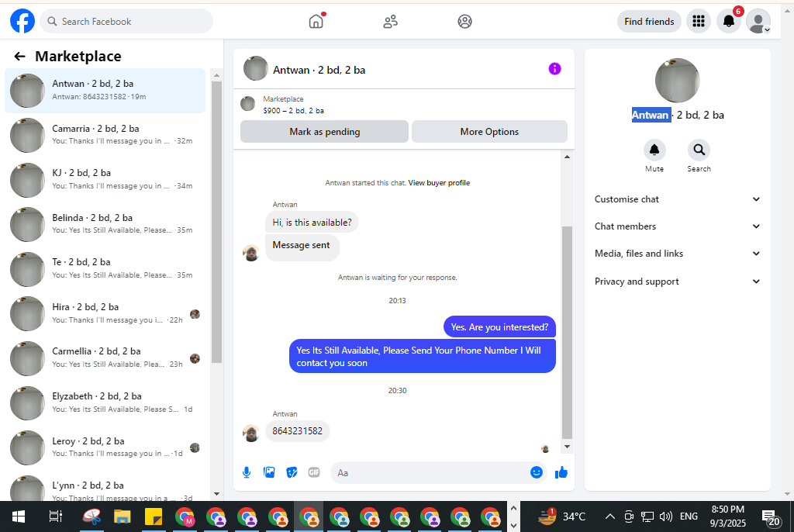
Task: Open the Facebook logo home link
Action: 22,21
